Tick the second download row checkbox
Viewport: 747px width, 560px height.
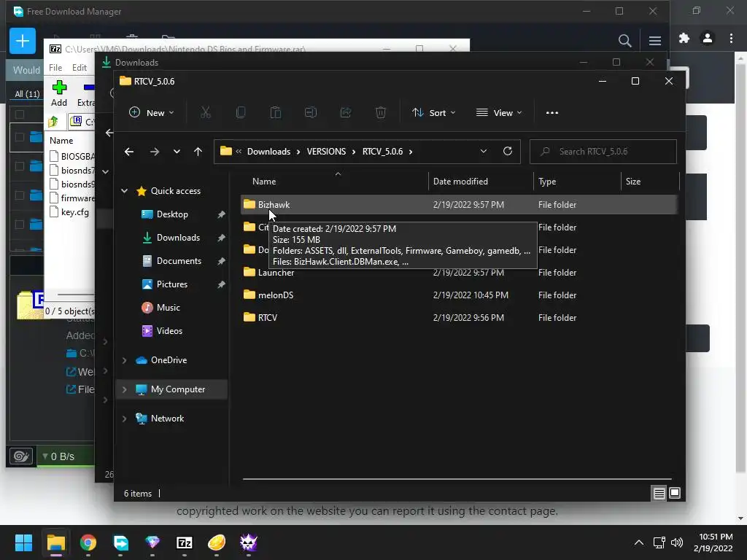click(20, 166)
